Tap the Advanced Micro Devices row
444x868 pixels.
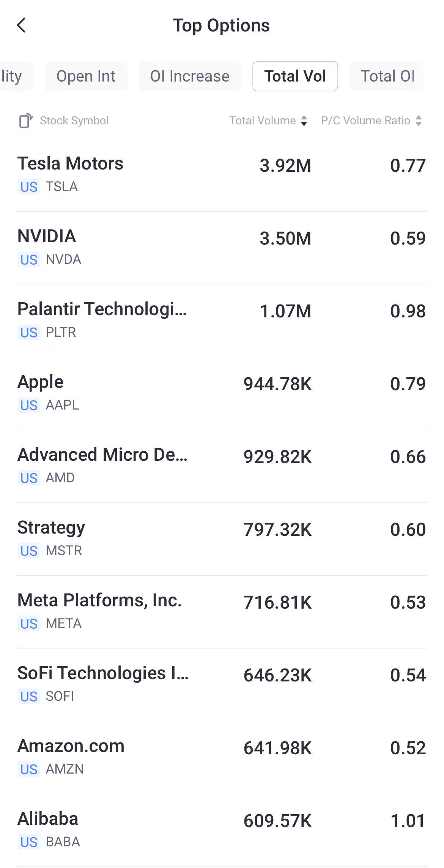[222, 466]
